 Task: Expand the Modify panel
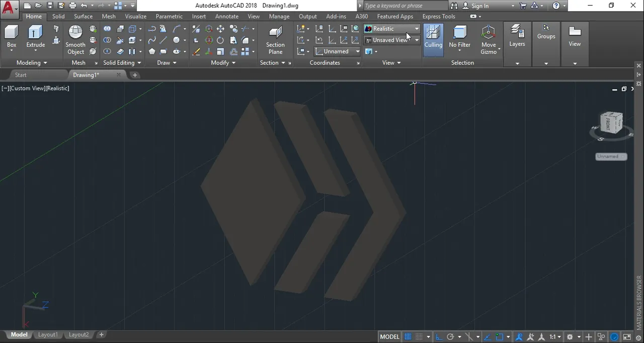click(x=223, y=63)
